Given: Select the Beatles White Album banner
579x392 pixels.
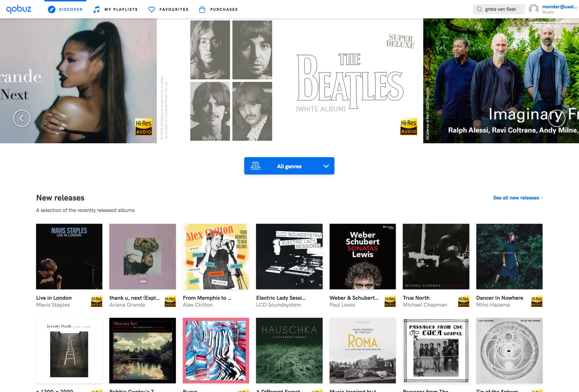Looking at the screenshot, I should [x=290, y=81].
